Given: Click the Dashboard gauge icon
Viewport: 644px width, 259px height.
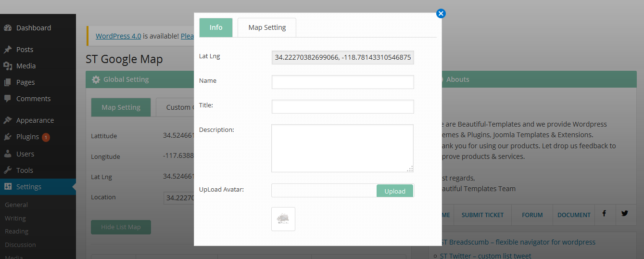Looking at the screenshot, I should tap(8, 28).
